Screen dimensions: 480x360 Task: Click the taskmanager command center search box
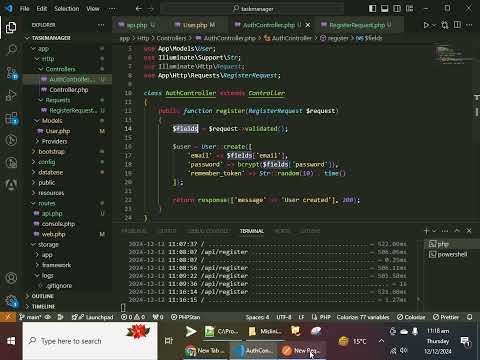(252, 9)
